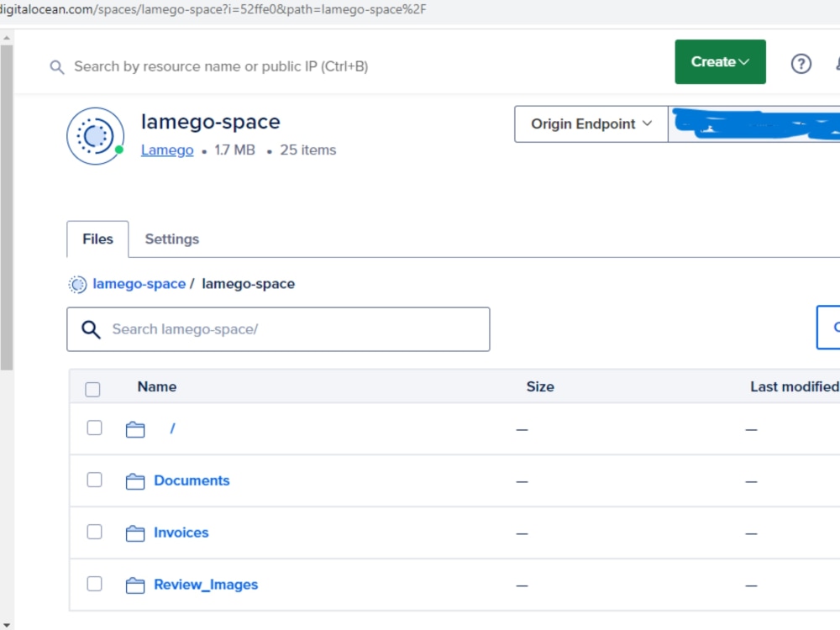Click the Search lamego-space/ input field
This screenshot has width=840, height=630.
[278, 329]
